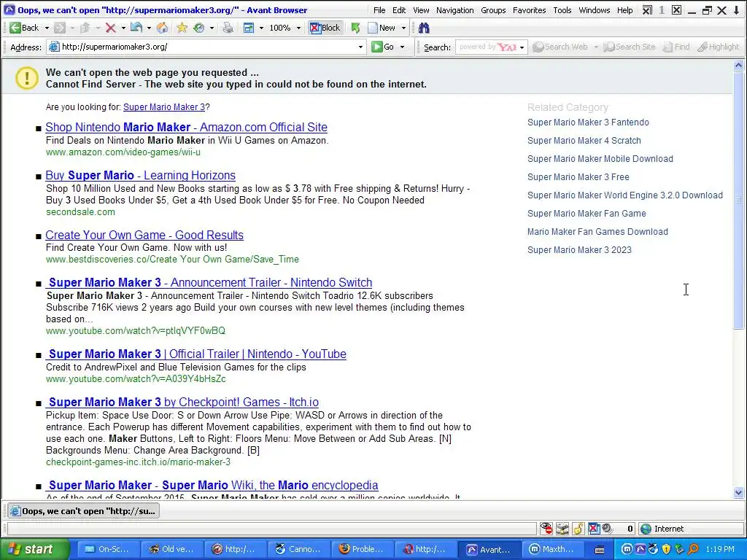Viewport: 747px width, 560px height.
Task: Click the New blank page icon
Action: (x=373, y=28)
